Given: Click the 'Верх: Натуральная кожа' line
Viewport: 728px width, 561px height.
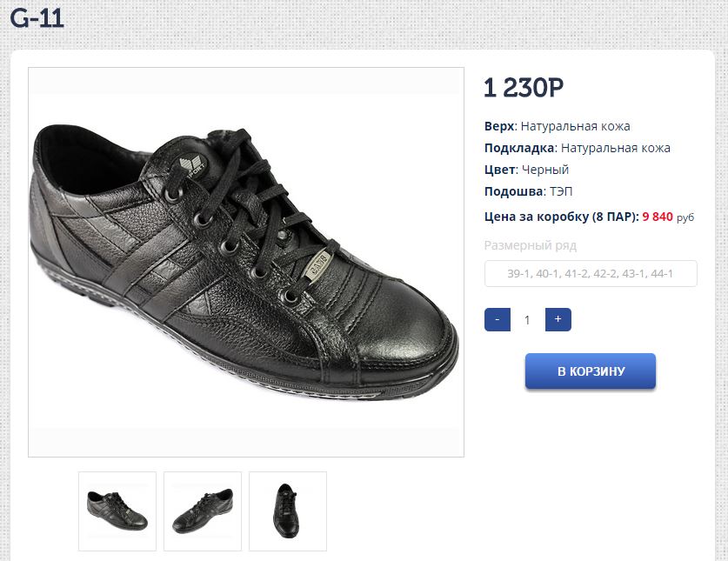Looking at the screenshot, I should (557, 126).
